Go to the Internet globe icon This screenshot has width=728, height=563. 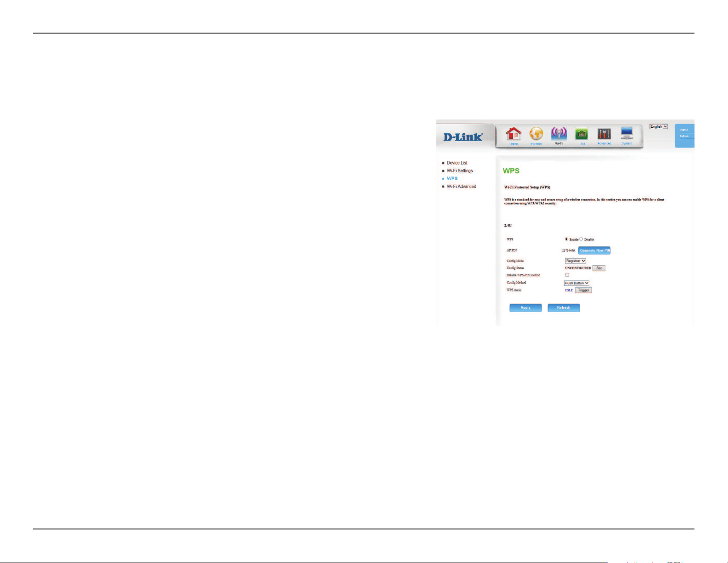tap(536, 135)
